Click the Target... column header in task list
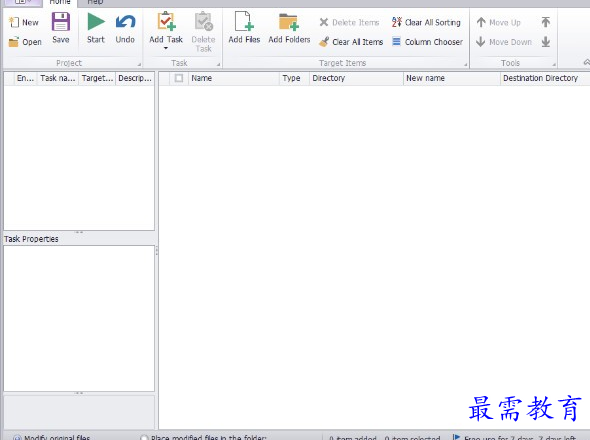Screen dimensions: 590x440 tap(97, 78)
